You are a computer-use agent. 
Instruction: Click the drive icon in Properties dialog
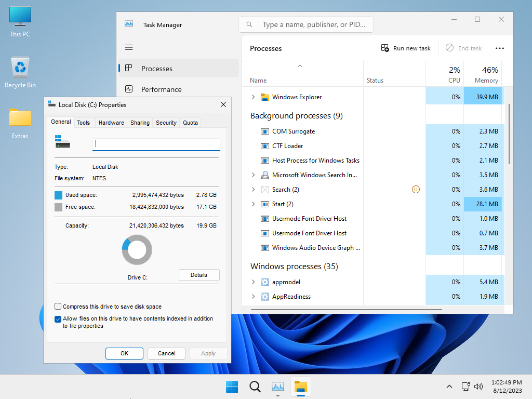click(x=62, y=141)
